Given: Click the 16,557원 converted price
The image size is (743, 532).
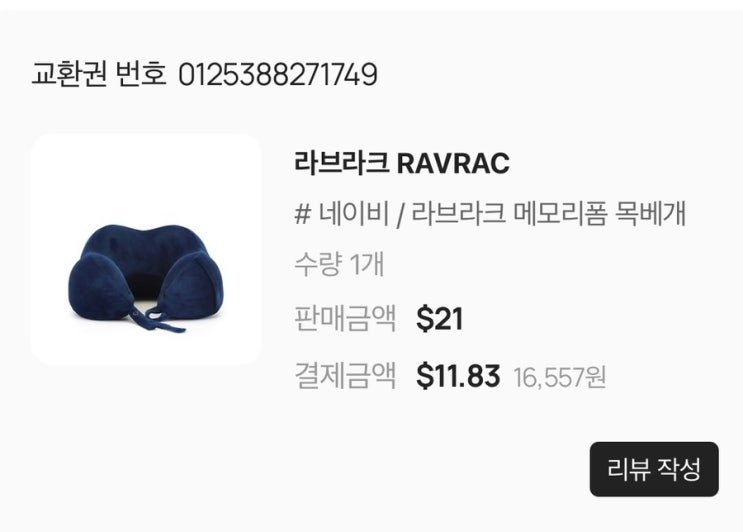Looking at the screenshot, I should (x=560, y=377).
